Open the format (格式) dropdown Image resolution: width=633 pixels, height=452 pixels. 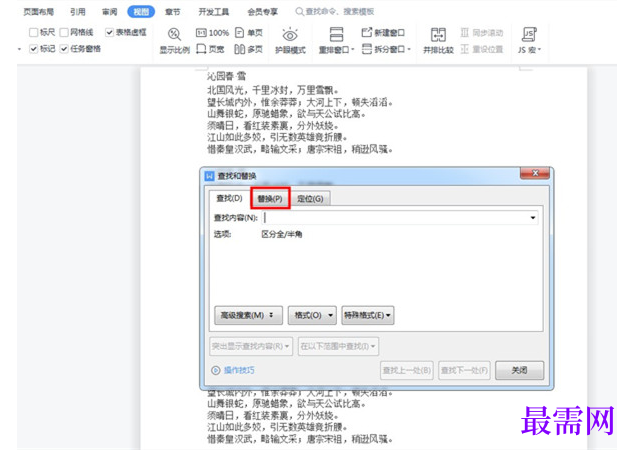[312, 315]
